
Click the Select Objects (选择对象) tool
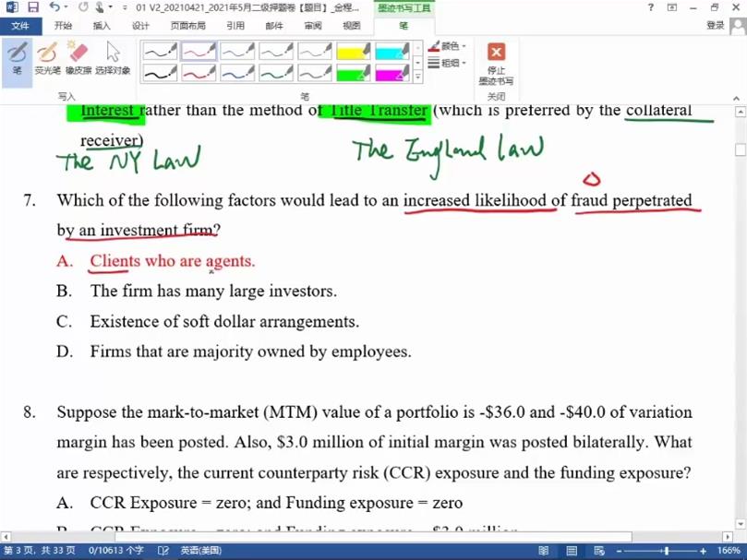(113, 58)
